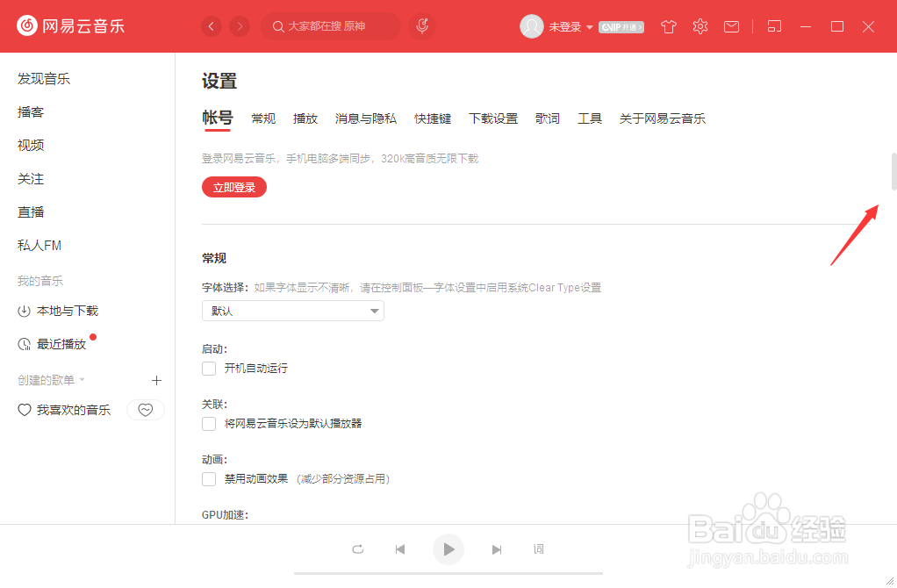897x588 pixels.
Task: Switch to the 工具 tab
Action: pos(590,118)
